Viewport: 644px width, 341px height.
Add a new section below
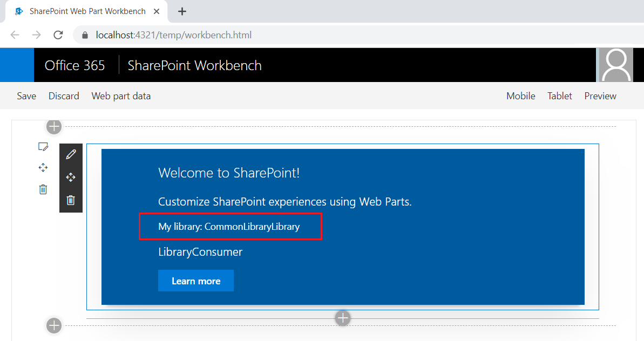54,325
